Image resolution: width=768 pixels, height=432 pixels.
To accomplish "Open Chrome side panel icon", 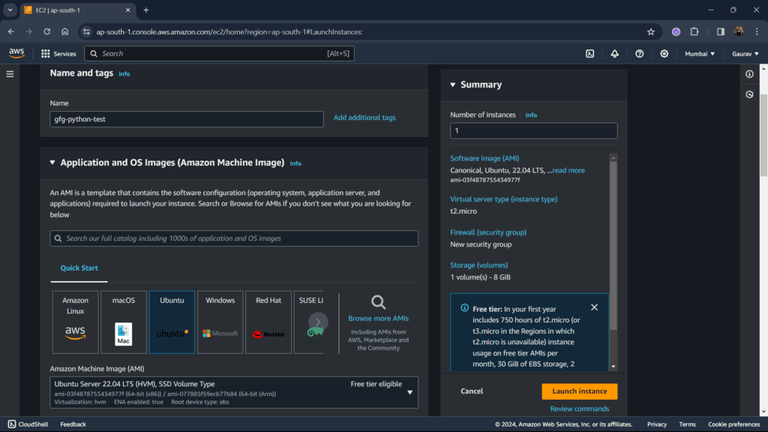I will 720,32.
